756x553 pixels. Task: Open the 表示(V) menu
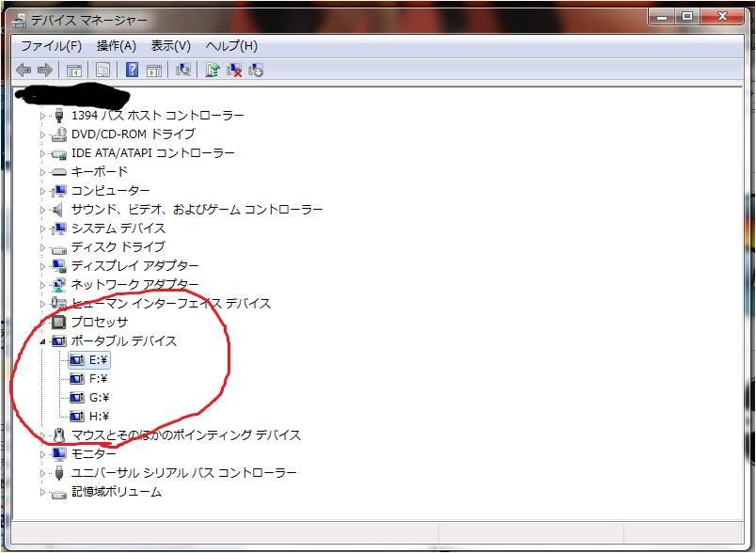[x=171, y=46]
